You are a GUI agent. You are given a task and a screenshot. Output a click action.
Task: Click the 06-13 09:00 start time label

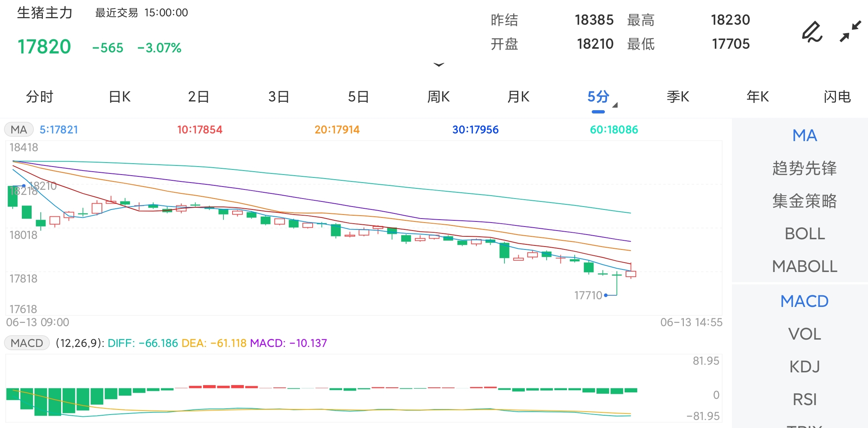pos(37,322)
